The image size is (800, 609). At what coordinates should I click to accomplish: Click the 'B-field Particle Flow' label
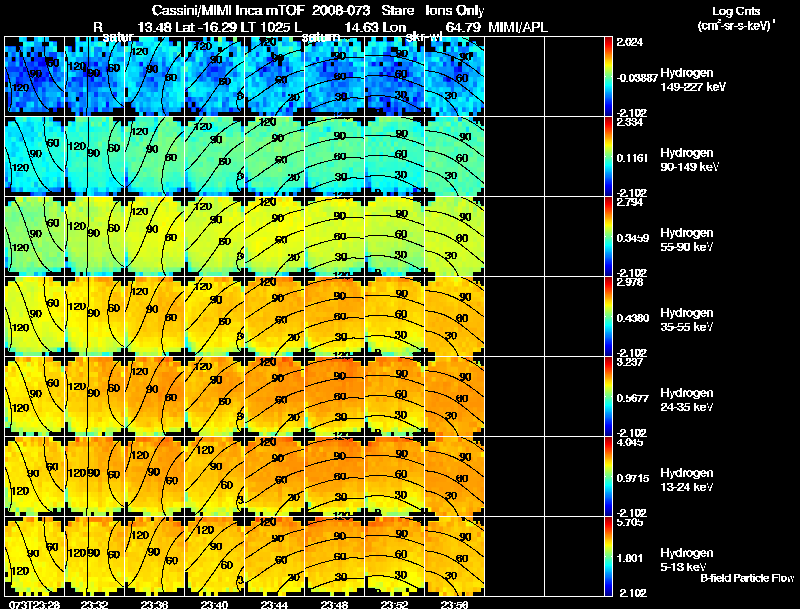point(747,578)
